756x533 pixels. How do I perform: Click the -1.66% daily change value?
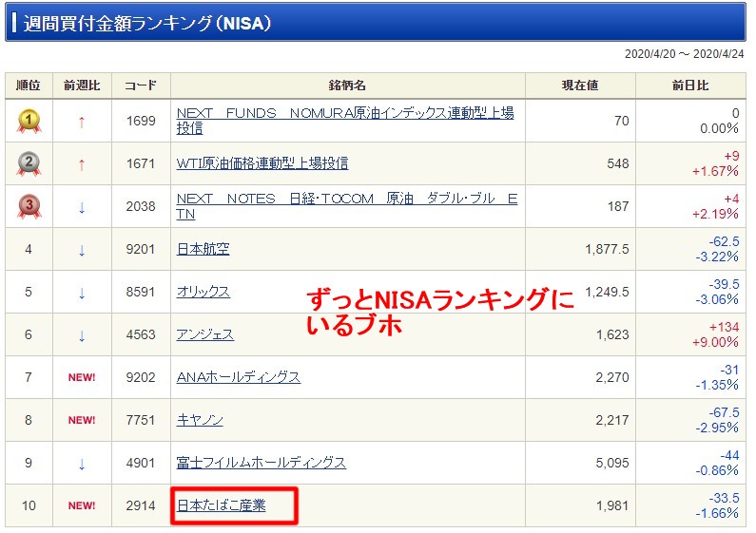click(x=717, y=514)
